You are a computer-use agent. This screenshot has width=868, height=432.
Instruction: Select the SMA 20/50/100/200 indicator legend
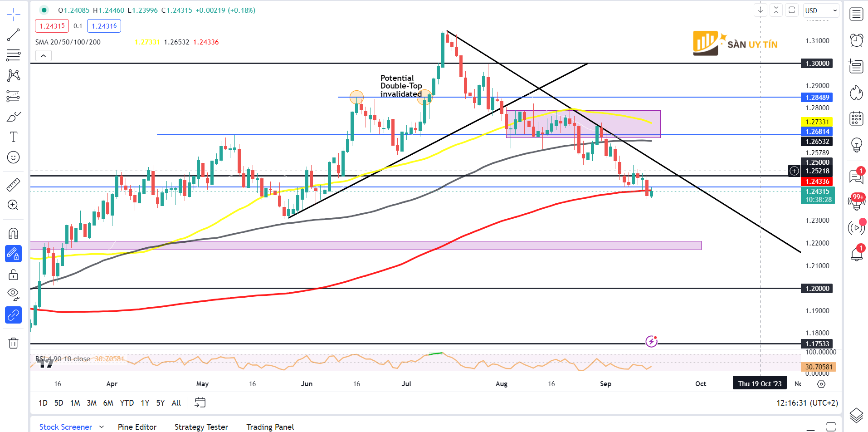click(68, 42)
